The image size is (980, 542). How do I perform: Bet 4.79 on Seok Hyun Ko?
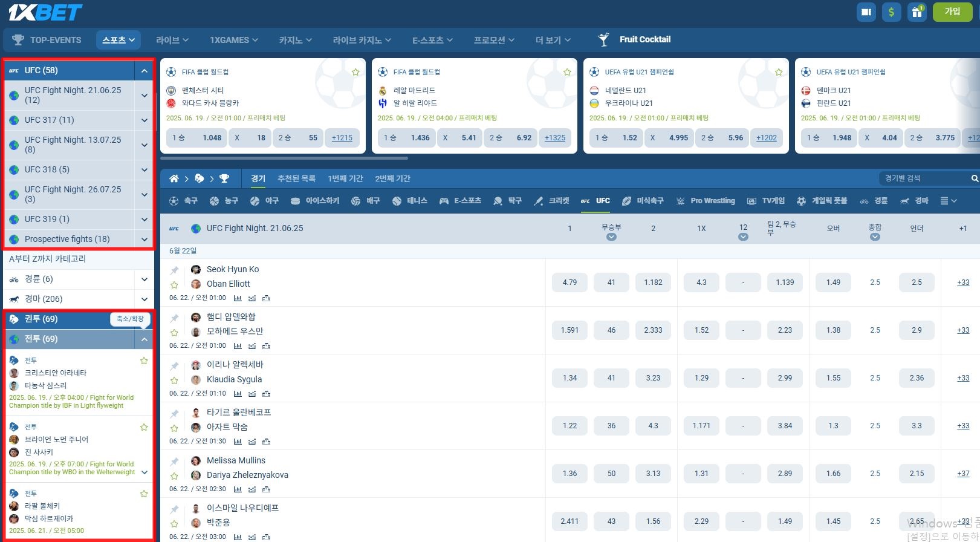click(570, 282)
